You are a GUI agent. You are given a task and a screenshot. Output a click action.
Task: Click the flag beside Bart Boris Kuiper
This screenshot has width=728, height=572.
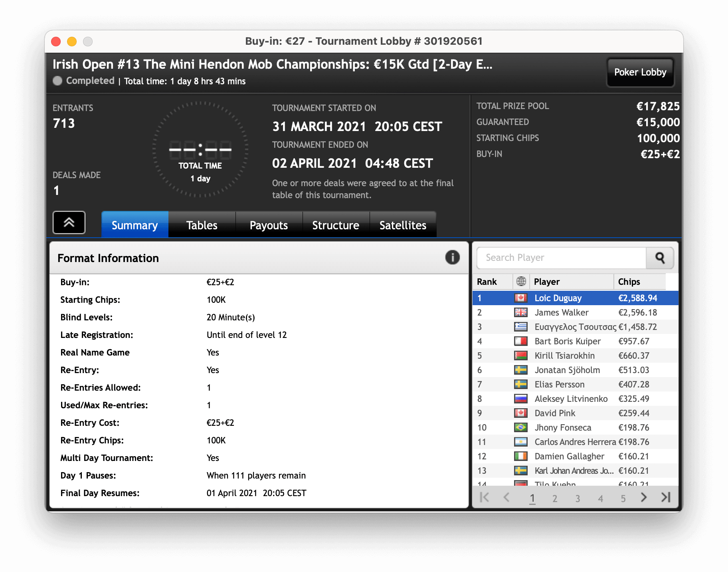click(x=520, y=341)
